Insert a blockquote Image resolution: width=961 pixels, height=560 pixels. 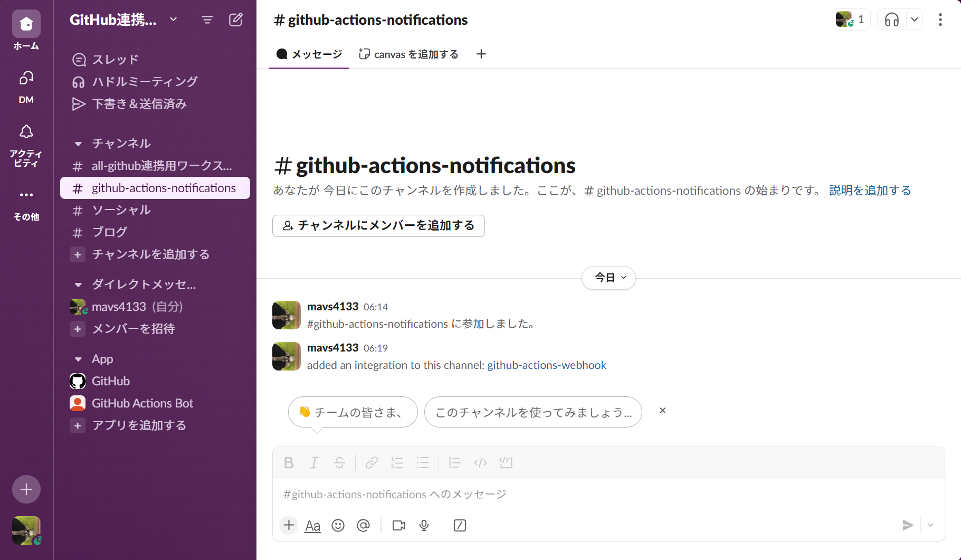454,463
